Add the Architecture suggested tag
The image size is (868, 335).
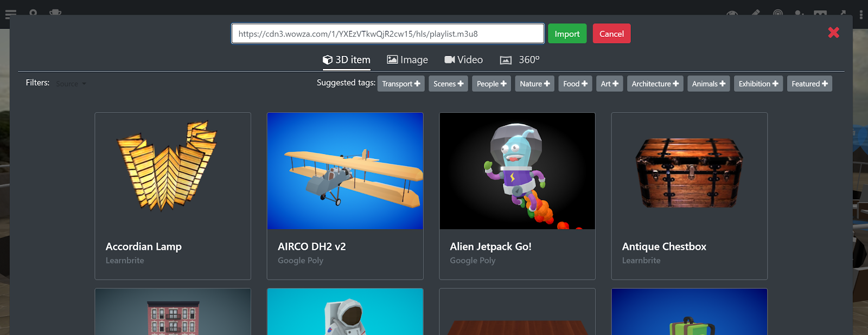click(655, 83)
